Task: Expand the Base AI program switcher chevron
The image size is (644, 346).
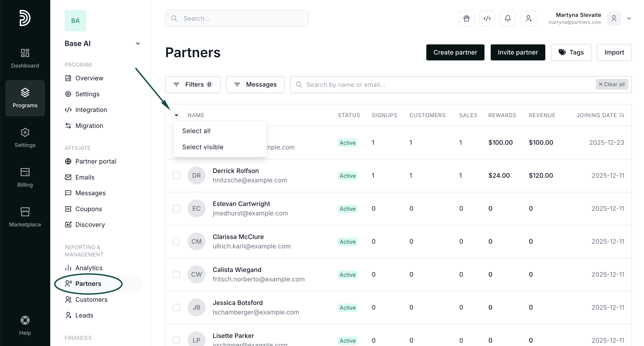Action: (x=138, y=44)
